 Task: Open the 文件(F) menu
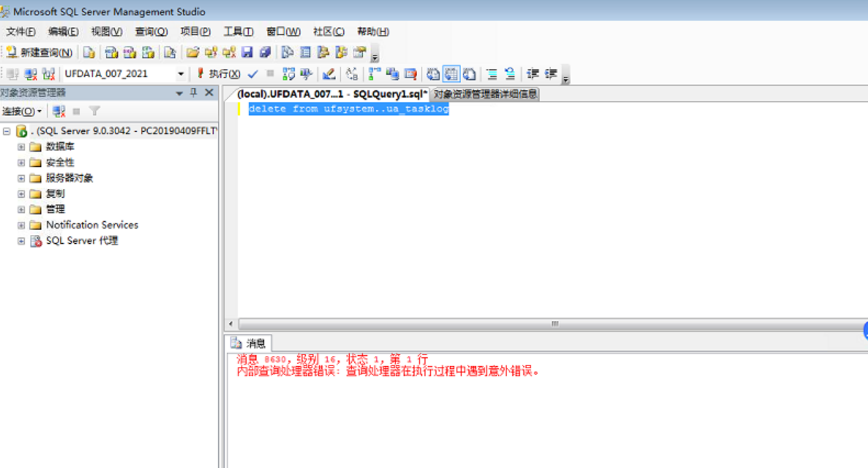[x=20, y=31]
